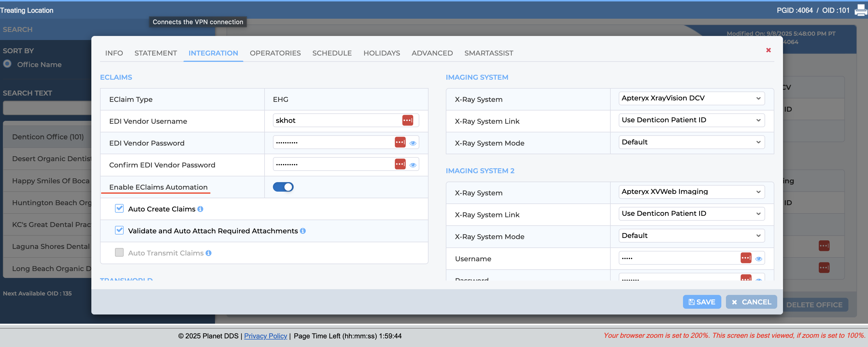
Task: Click info icon next to Auto Create Claims
Action: tap(200, 209)
